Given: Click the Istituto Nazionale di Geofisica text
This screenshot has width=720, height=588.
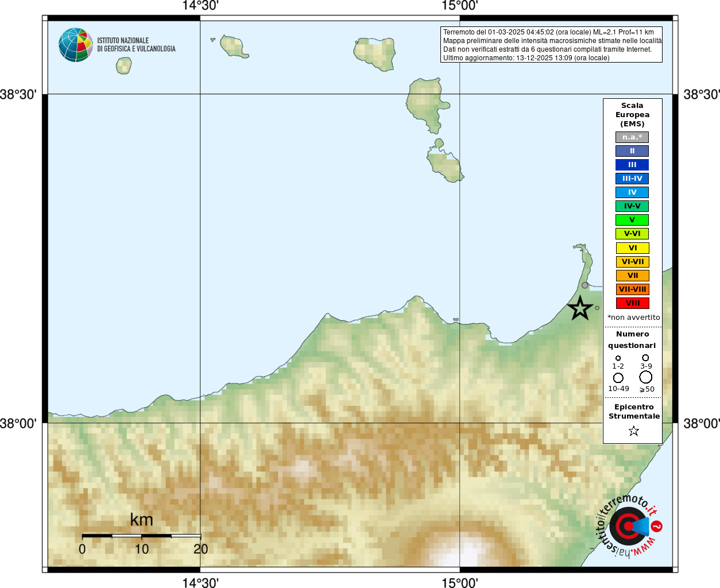Looking at the screenshot, I should tap(136, 45).
